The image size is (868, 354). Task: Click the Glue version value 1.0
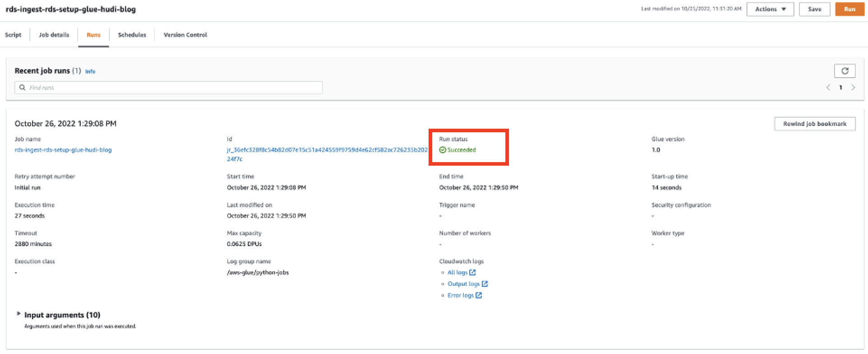click(656, 150)
